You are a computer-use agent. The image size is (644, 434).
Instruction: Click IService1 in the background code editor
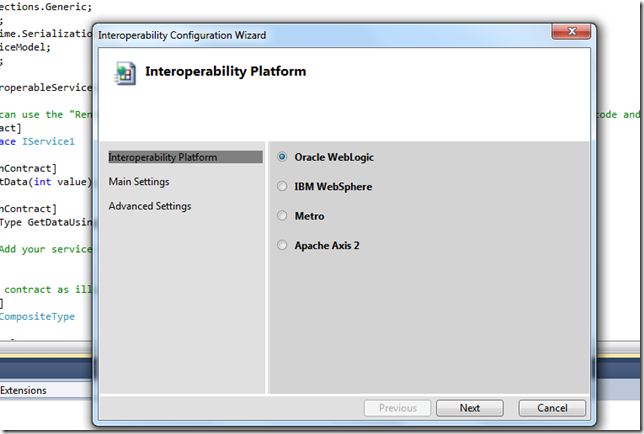coord(48,142)
